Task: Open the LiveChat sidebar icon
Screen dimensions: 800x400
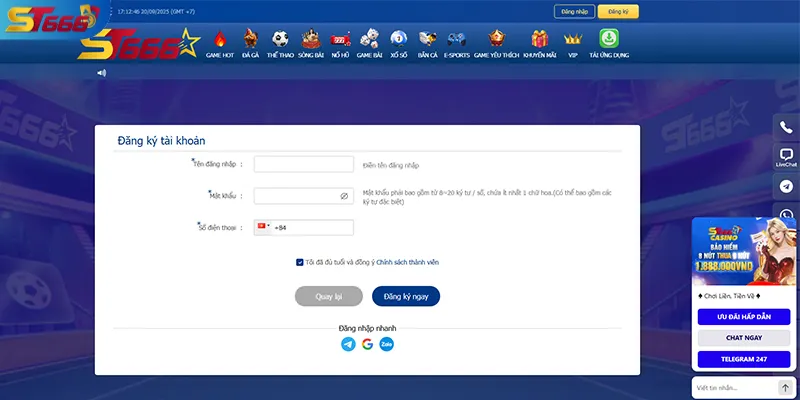Action: 786,157
